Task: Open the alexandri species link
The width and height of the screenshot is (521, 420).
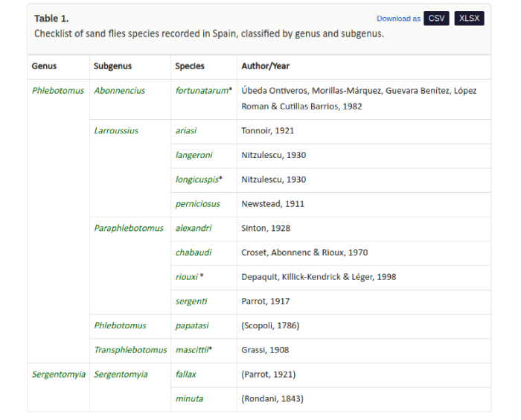Action: (194, 229)
